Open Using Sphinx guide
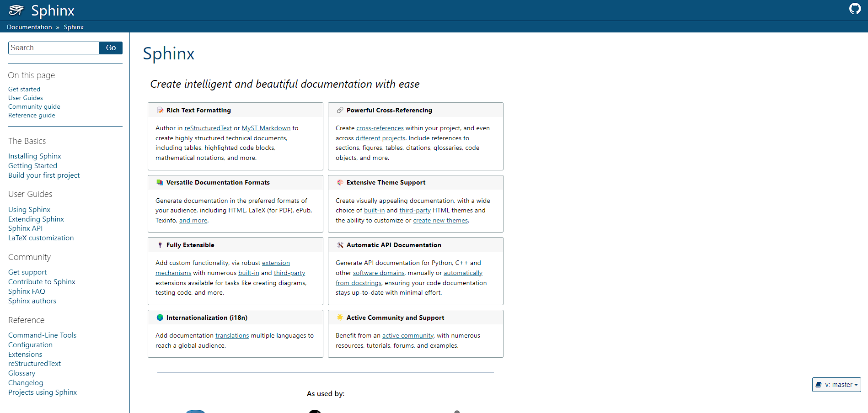Screen dimensions: 868x413 coord(29,210)
